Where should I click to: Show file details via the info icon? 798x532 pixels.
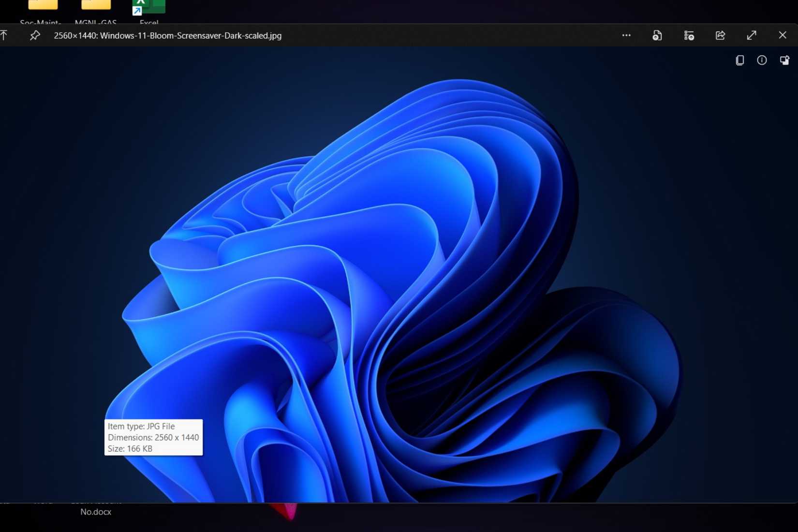point(762,60)
